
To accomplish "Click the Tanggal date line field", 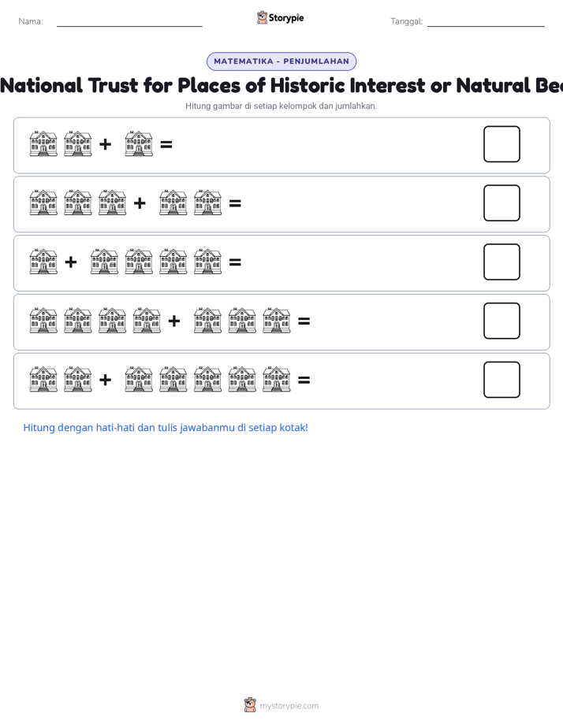I will pyautogui.click(x=486, y=22).
